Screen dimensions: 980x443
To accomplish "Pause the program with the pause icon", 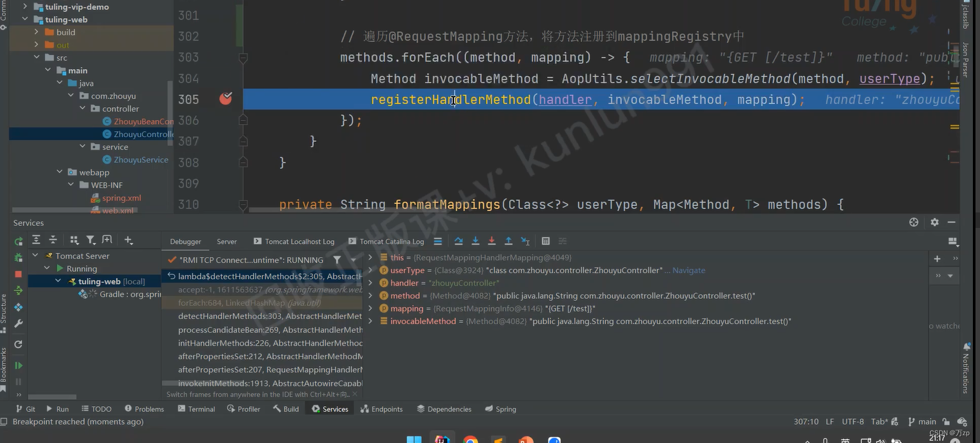I will [19, 382].
